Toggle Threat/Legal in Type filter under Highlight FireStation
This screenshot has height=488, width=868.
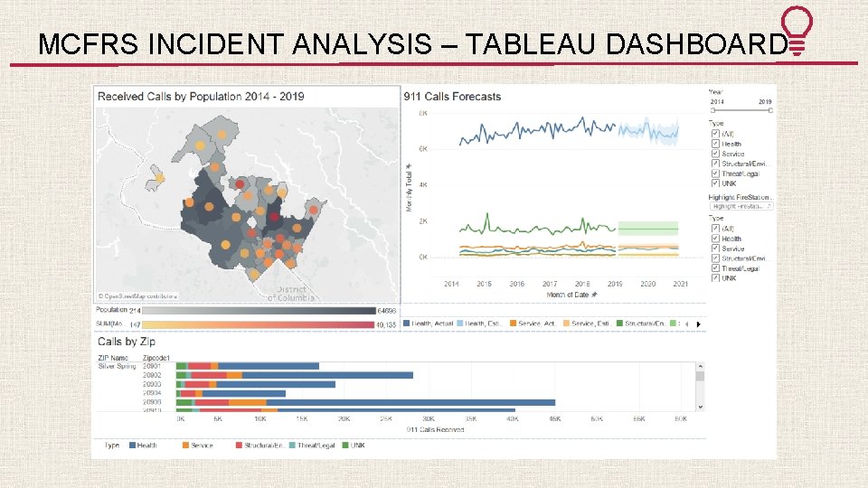tap(715, 268)
